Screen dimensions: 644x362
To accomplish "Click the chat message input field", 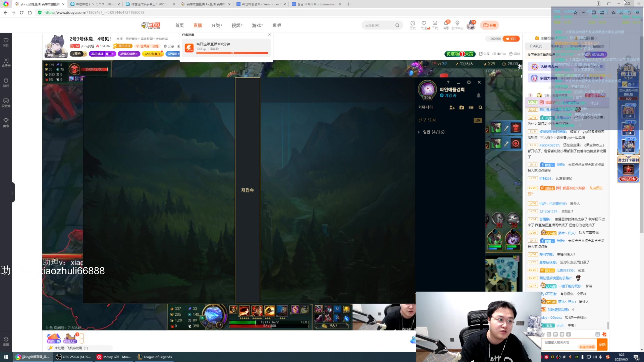I will click(x=560, y=343).
